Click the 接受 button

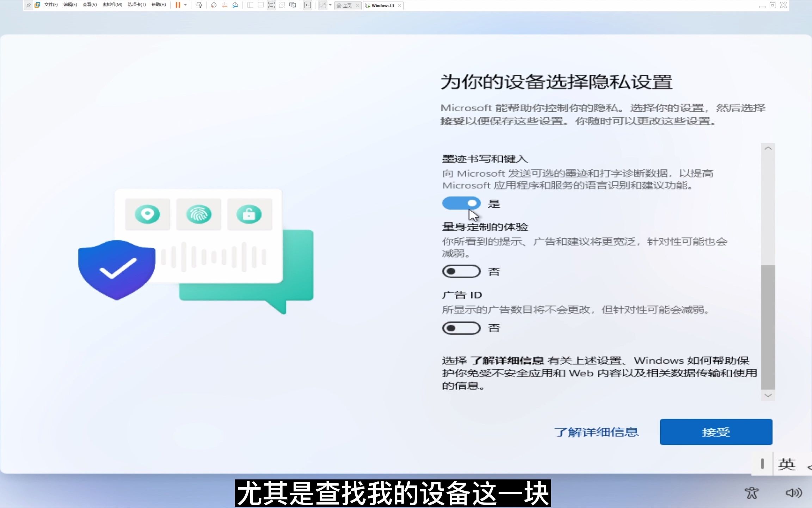coord(715,432)
